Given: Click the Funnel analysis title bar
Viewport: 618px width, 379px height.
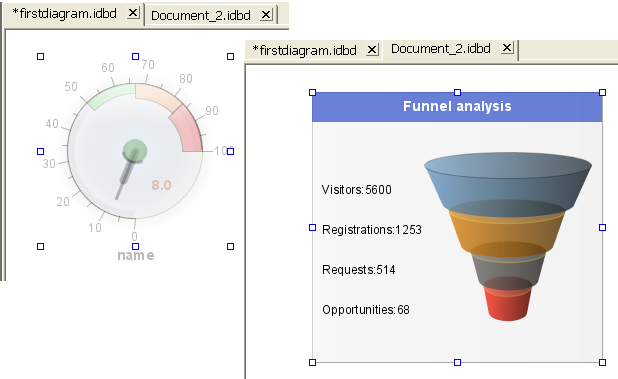Looking at the screenshot, I should point(457,107).
